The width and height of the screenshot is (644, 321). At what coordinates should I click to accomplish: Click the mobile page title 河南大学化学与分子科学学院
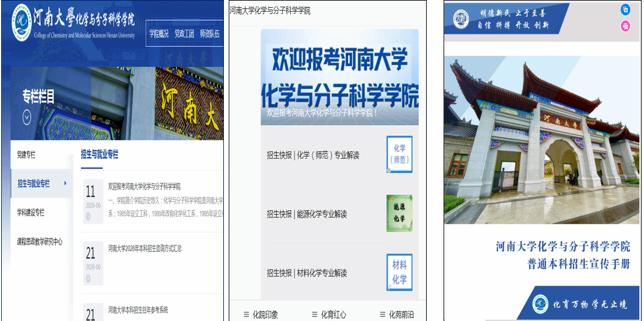270,11
